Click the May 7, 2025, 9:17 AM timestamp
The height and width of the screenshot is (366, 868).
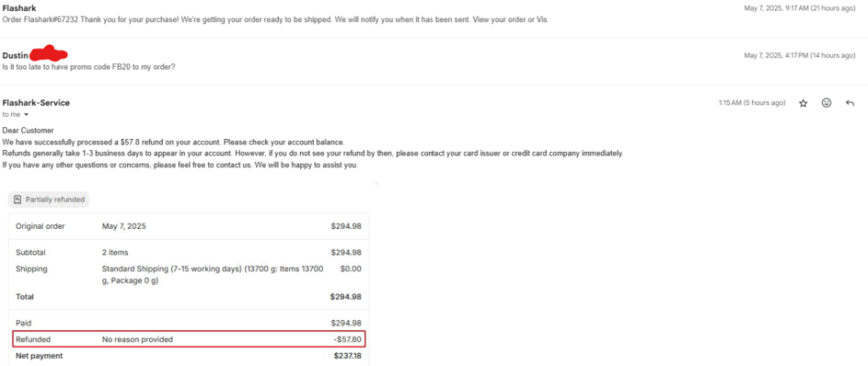pyautogui.click(x=799, y=8)
